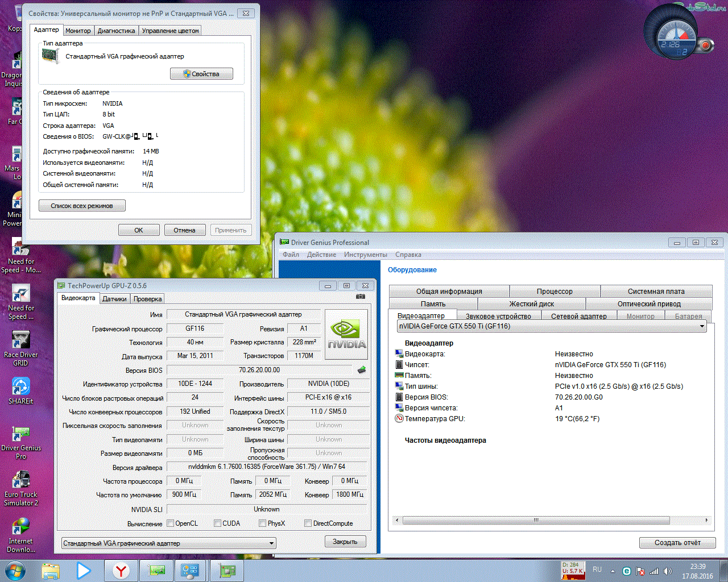Open the Общая информация tab
The image size is (728, 582).
(449, 291)
